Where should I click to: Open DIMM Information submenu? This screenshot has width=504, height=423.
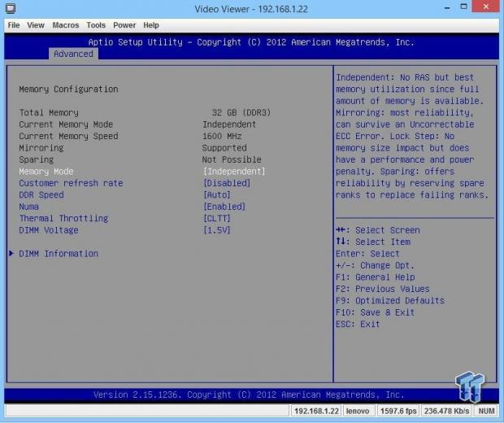(x=59, y=254)
